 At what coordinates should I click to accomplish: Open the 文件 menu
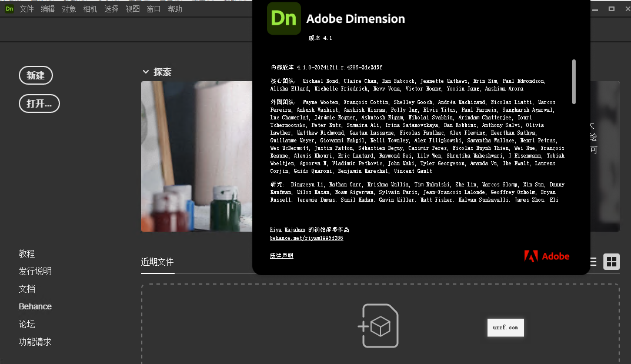27,9
